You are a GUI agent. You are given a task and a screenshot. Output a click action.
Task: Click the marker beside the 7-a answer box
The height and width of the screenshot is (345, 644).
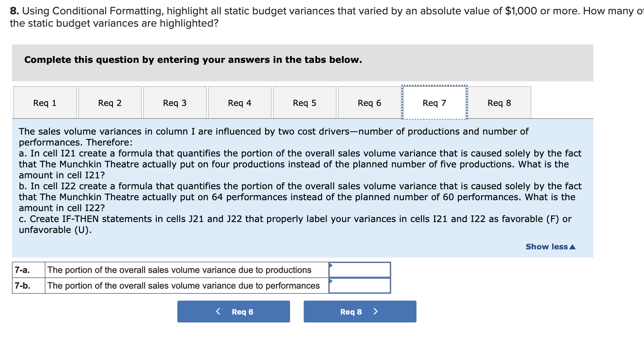pos(331,265)
